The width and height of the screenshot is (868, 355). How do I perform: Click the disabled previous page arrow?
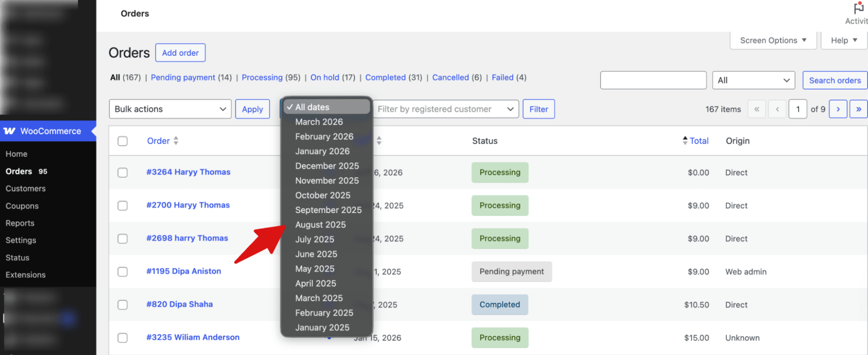pos(777,109)
